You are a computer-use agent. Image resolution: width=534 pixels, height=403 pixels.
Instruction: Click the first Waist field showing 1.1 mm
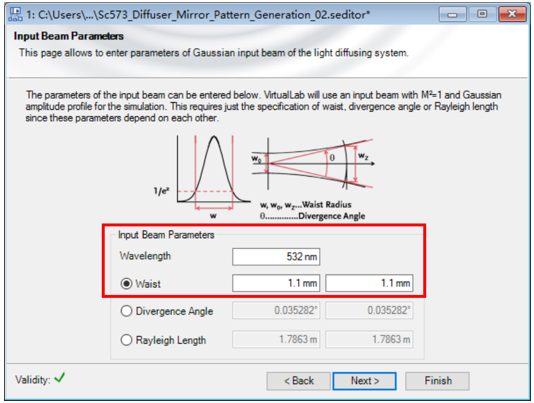point(276,283)
